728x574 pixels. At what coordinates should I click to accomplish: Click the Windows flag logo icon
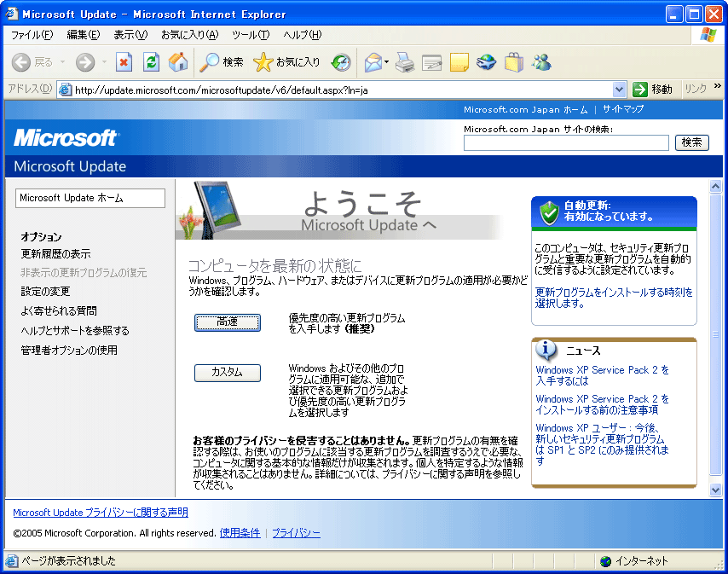708,34
